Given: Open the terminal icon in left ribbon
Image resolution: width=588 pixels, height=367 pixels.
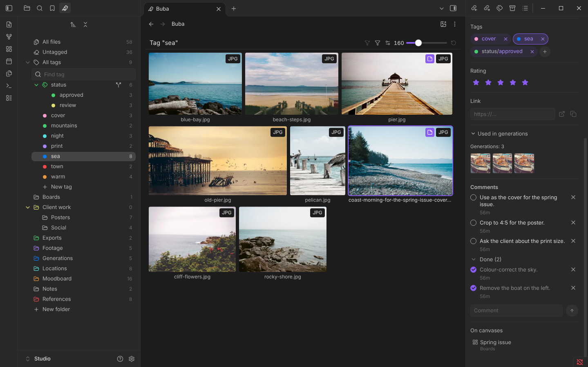Looking at the screenshot, I should point(9,86).
